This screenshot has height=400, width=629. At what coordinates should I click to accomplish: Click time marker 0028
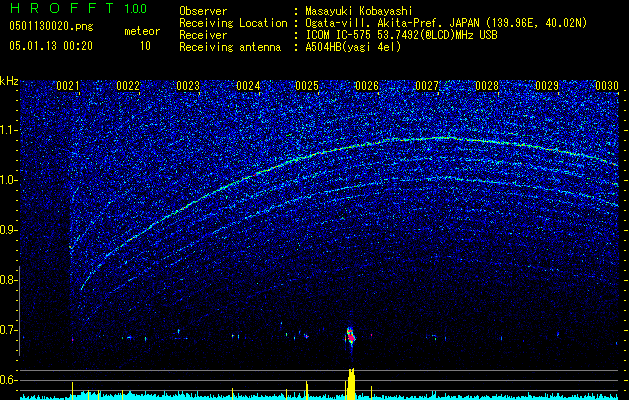[x=487, y=86]
